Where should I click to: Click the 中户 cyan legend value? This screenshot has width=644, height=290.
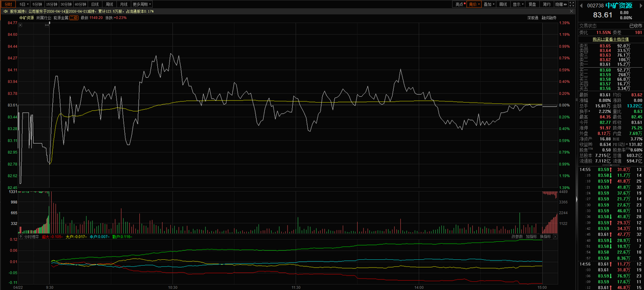click(99, 237)
